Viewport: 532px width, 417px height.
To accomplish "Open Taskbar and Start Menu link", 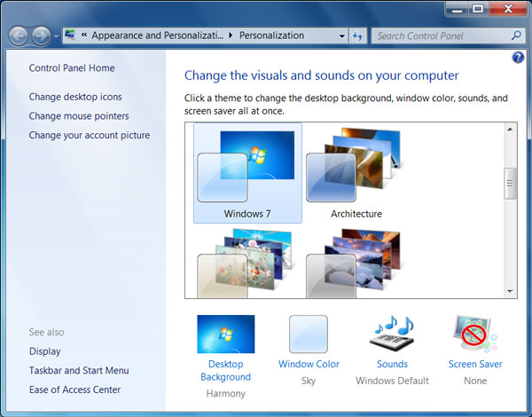I will pyautogui.click(x=79, y=370).
